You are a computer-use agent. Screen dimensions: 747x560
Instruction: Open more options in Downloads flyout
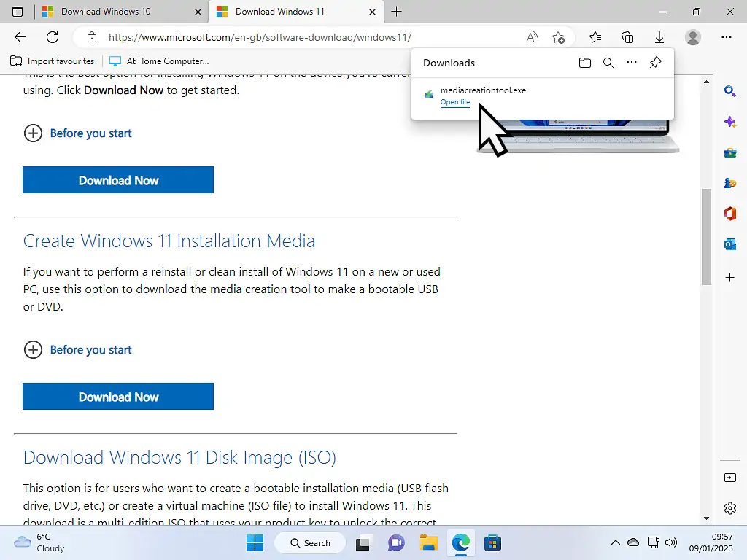(x=632, y=63)
